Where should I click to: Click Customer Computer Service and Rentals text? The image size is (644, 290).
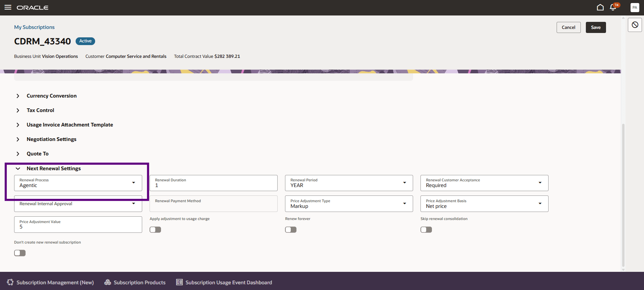pyautogui.click(x=126, y=57)
